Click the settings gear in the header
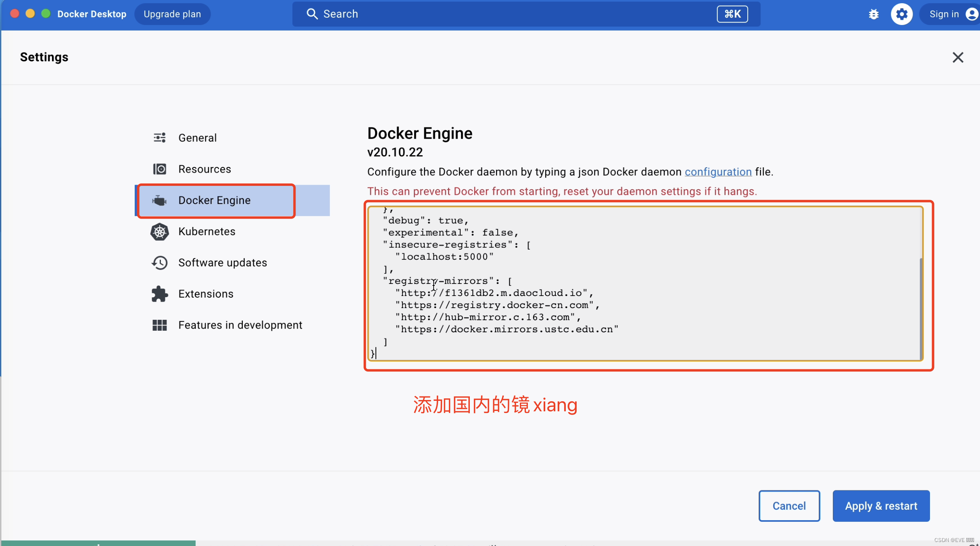The height and width of the screenshot is (546, 980). (x=901, y=15)
